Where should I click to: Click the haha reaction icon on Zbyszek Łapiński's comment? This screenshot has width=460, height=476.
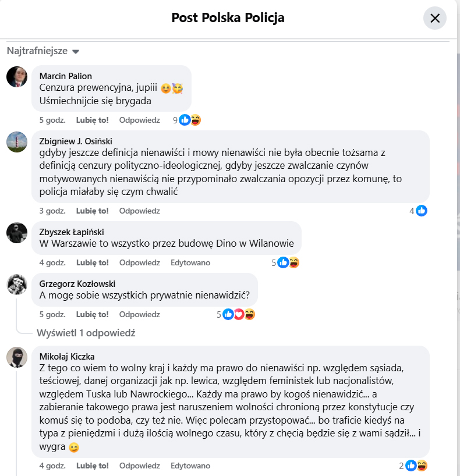pos(295,262)
